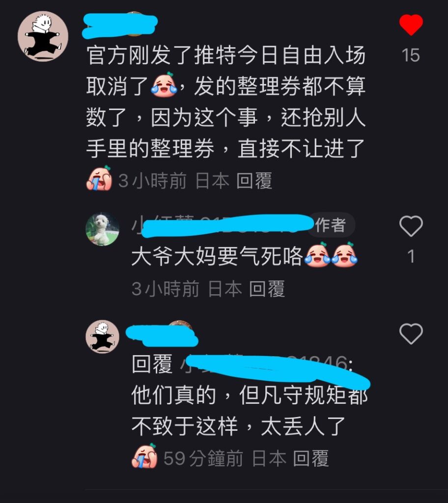The width and height of the screenshot is (448, 503).
Task: Like the bottom reply posted 59 minutes ago
Action: 411,334
